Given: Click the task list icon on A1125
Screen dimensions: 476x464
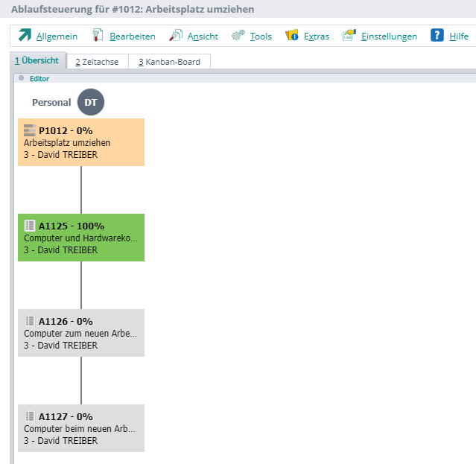Looking at the screenshot, I should tap(30, 226).
